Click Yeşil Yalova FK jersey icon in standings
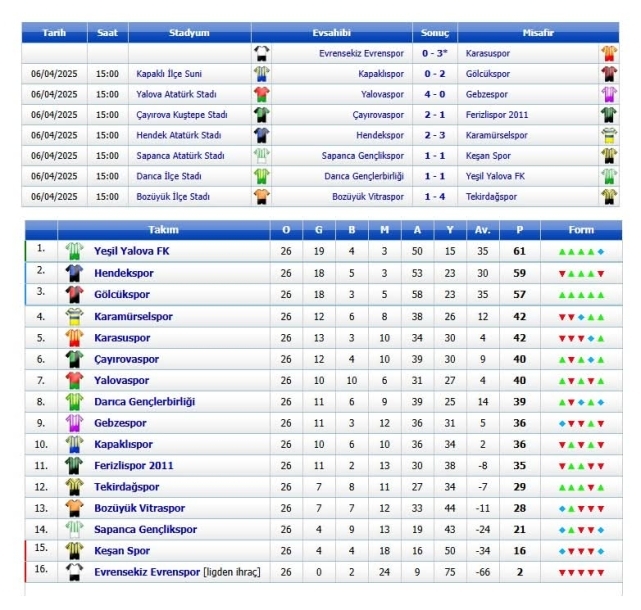 click(73, 250)
